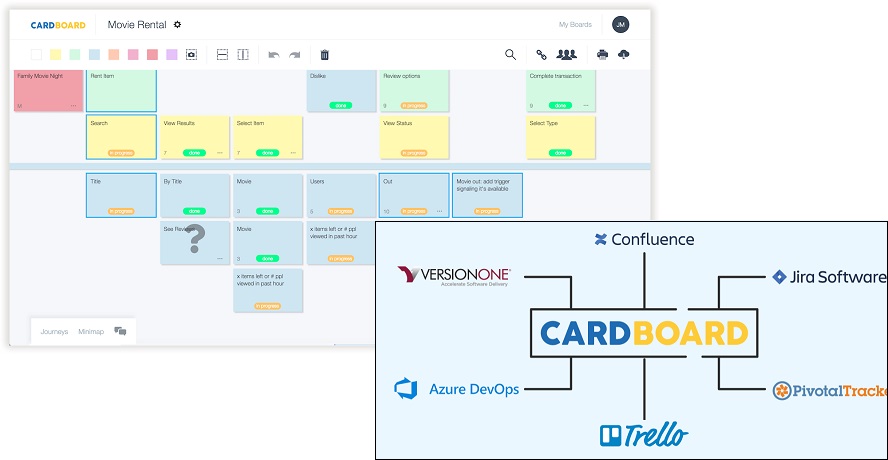Viewport: 888px width, 460px height.
Task: Open the chat comments icon beside Minimap
Action: click(x=120, y=331)
